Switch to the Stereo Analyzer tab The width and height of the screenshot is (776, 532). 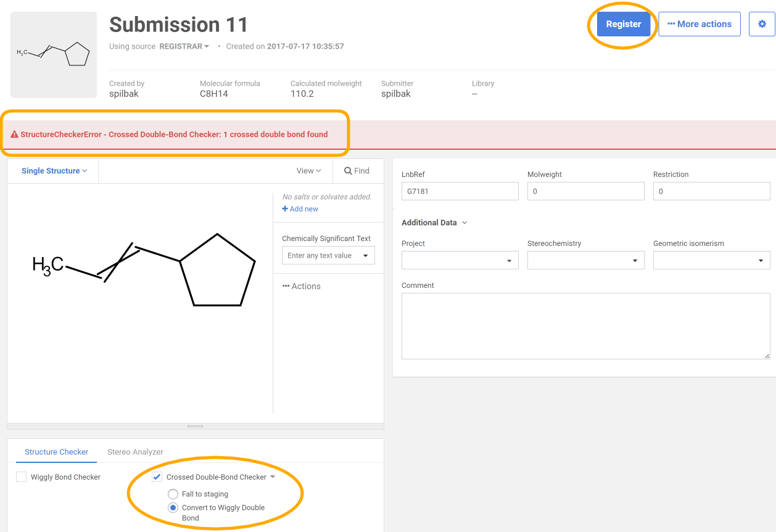pos(135,452)
